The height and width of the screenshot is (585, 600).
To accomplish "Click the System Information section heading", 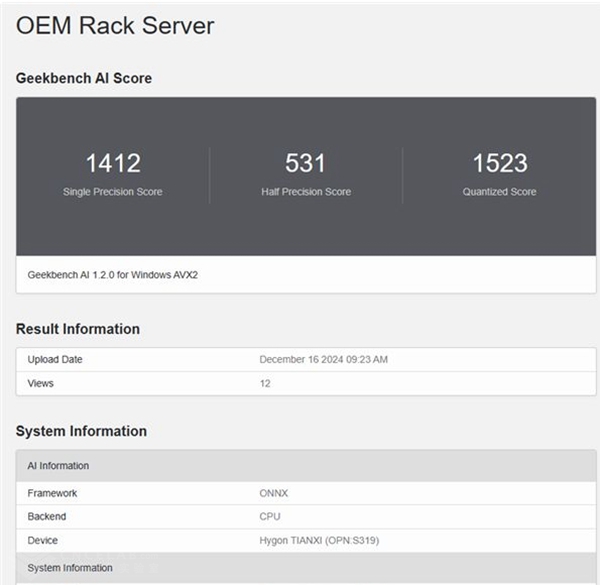I will [x=81, y=431].
